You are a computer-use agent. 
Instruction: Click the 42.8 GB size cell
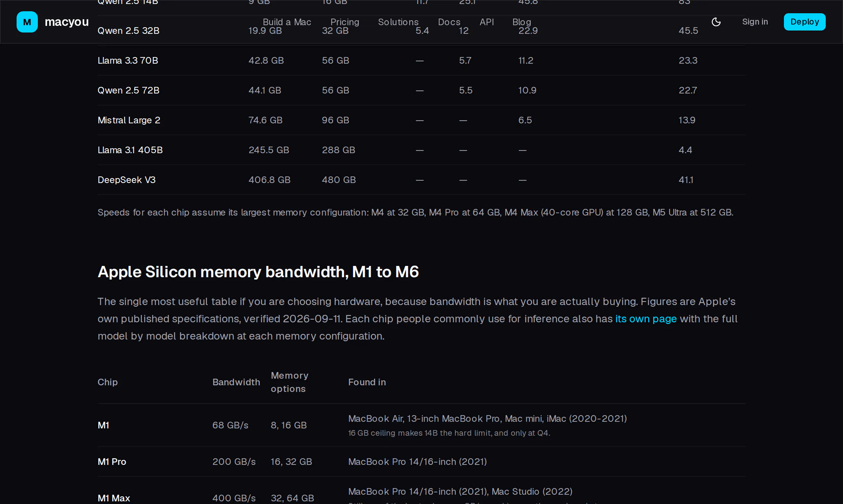(266, 60)
